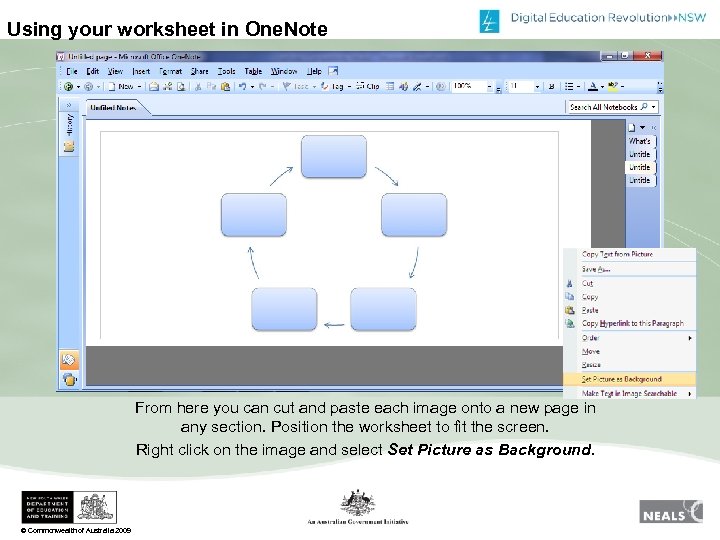This screenshot has height=540, width=720.
Task: Click the Print preview toolbar icon
Action: (x=181, y=86)
